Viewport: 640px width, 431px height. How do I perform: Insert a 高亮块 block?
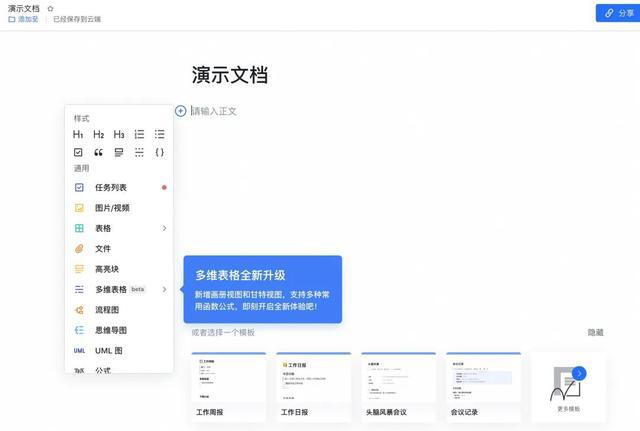click(119, 269)
